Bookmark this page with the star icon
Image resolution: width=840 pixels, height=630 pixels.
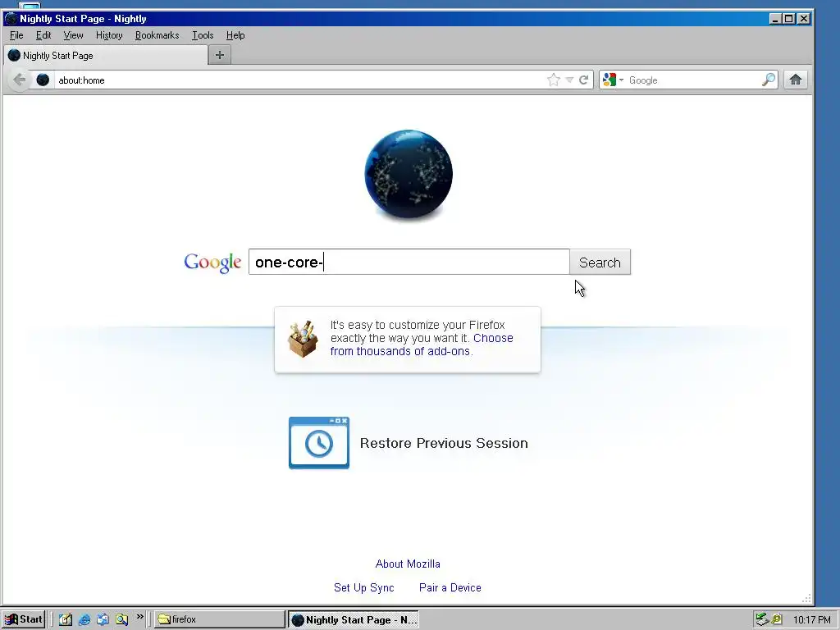point(554,80)
